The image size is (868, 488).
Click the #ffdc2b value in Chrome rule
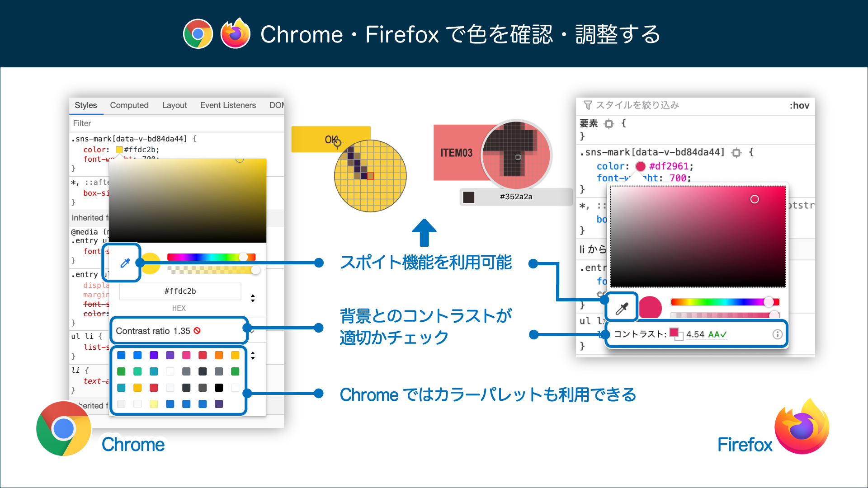tap(140, 150)
